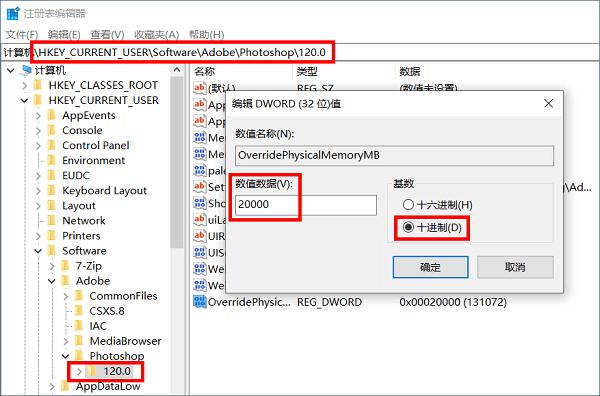Image resolution: width=600 pixels, height=396 pixels.
Task: Expand the 120.0 key
Action: click(79, 371)
